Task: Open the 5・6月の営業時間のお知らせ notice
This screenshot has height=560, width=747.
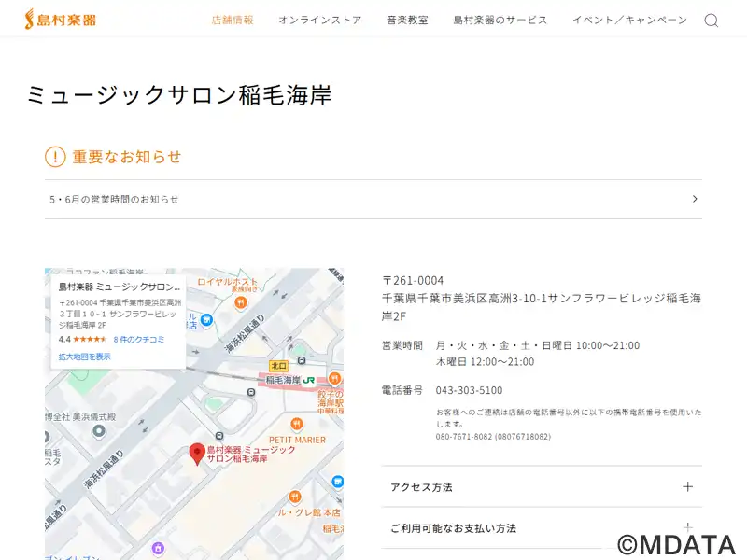Action: [373, 199]
